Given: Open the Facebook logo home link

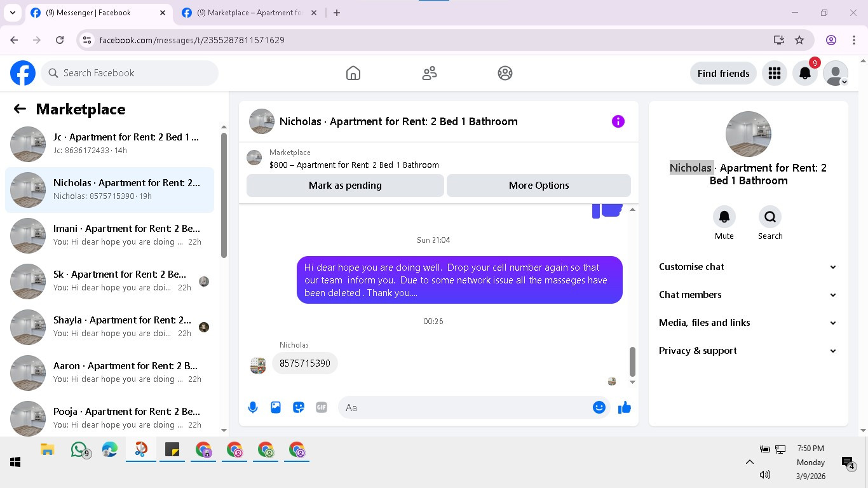Looking at the screenshot, I should 23,73.
